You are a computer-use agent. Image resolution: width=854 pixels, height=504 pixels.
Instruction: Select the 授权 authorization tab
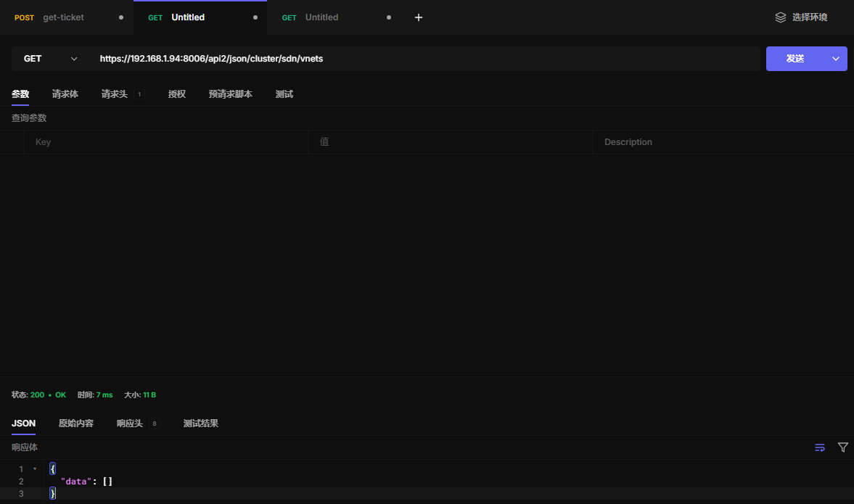[177, 94]
